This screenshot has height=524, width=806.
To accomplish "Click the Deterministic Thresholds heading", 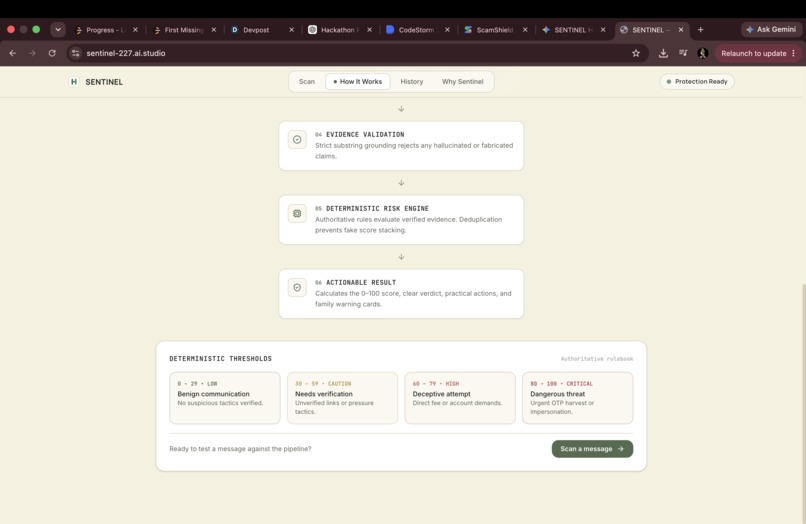I will pyautogui.click(x=221, y=358).
